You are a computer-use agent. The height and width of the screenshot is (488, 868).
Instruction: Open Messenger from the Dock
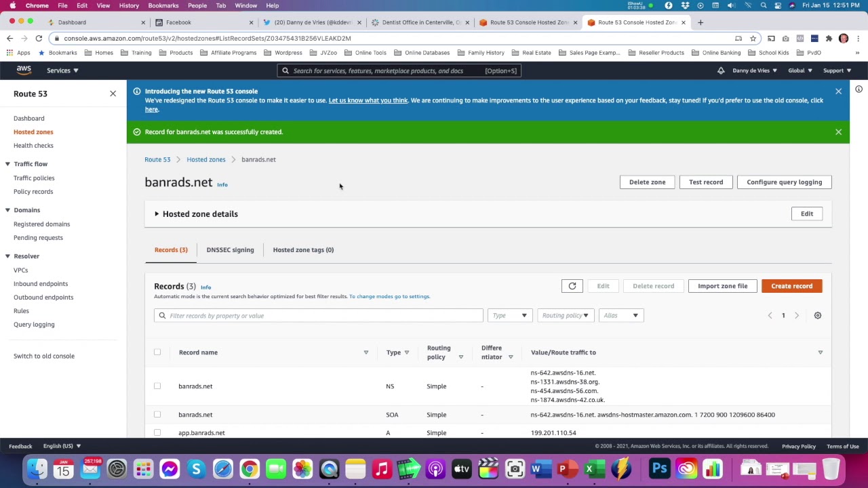170,468
